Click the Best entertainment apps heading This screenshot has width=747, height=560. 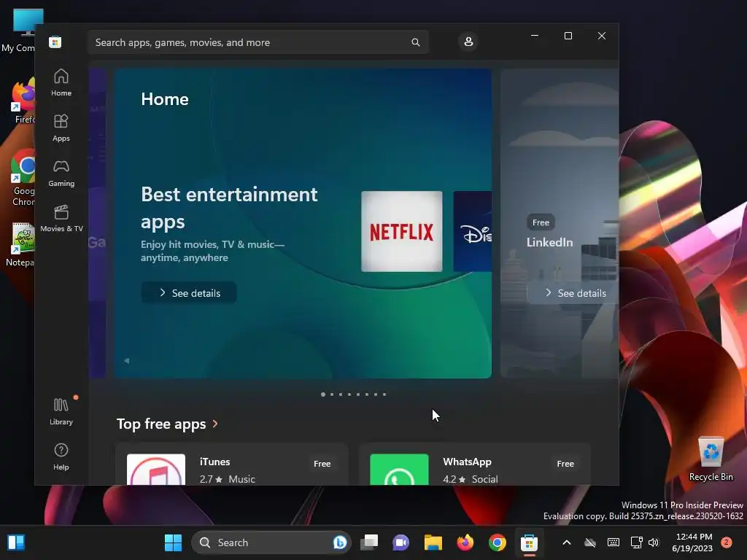point(229,208)
